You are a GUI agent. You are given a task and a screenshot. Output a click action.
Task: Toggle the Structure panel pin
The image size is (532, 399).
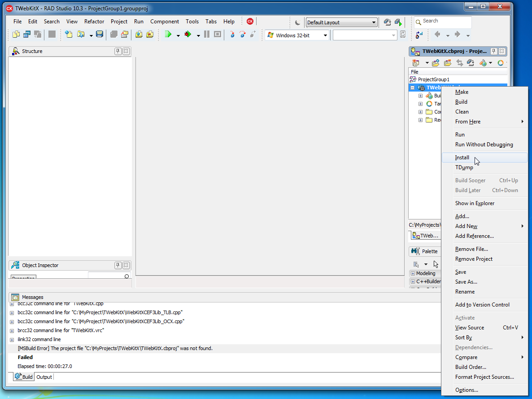click(x=118, y=51)
